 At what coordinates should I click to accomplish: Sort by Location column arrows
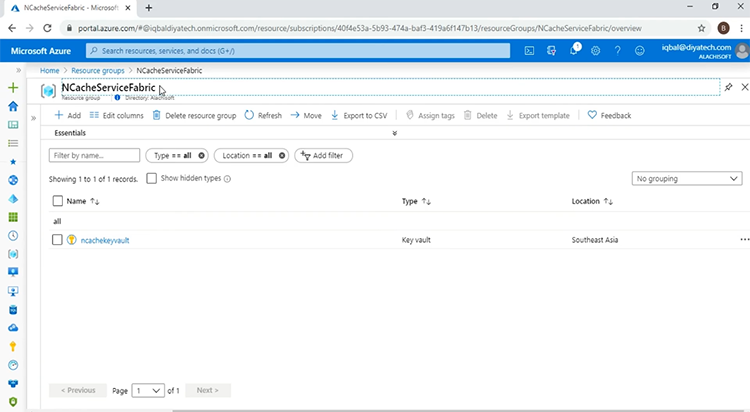click(608, 201)
